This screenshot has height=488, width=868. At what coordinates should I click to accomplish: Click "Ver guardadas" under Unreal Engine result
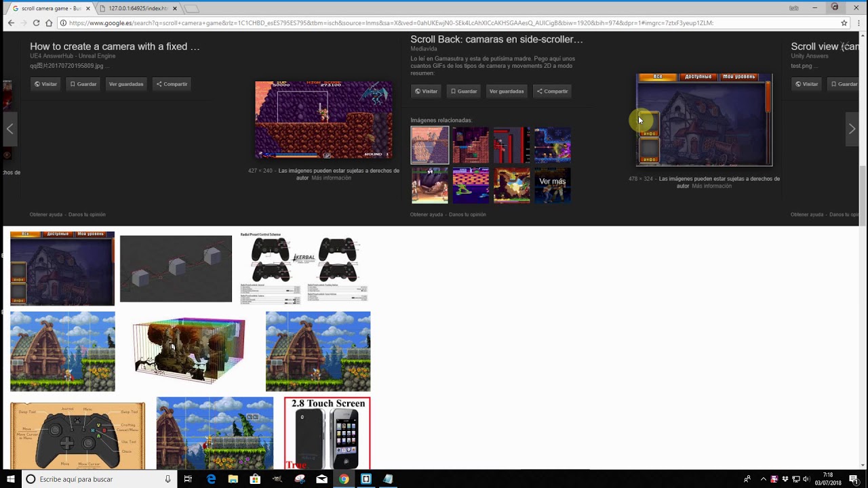pos(126,84)
